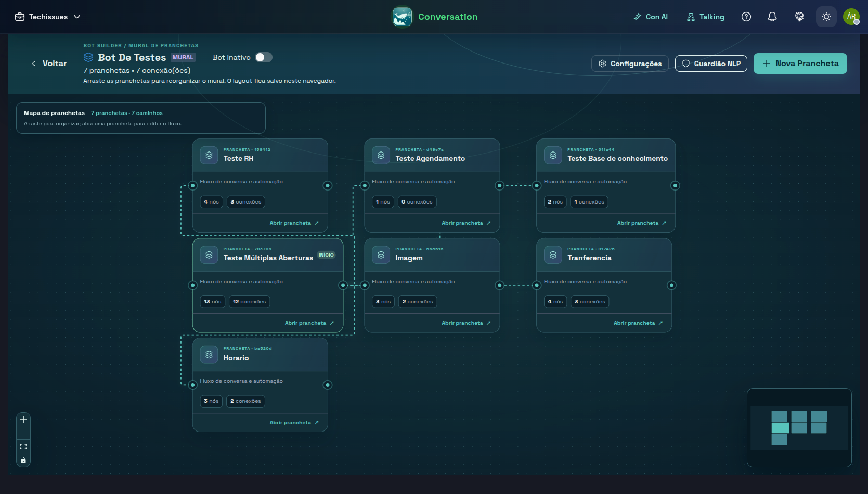Click the Tranferencia card stack icon
Image resolution: width=868 pixels, height=494 pixels.
(x=553, y=255)
